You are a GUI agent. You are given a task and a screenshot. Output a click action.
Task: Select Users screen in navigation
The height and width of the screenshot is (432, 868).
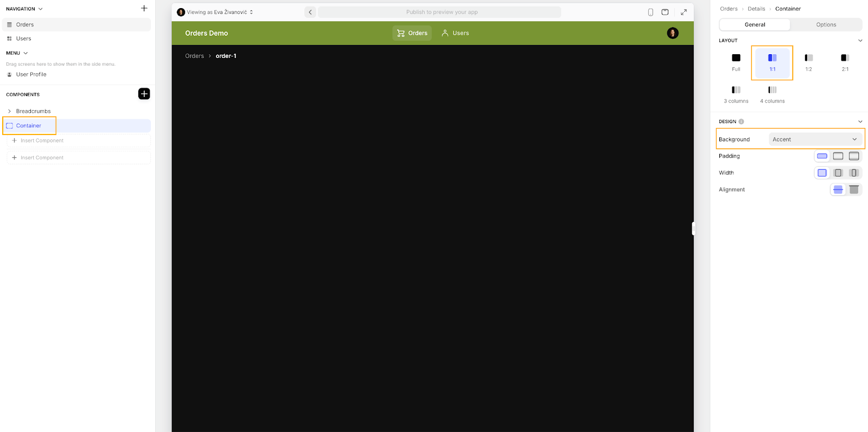(x=76, y=38)
